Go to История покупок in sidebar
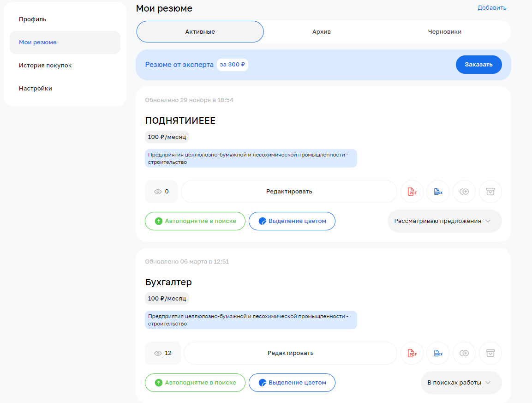Image resolution: width=532 pixels, height=403 pixels. pos(45,66)
